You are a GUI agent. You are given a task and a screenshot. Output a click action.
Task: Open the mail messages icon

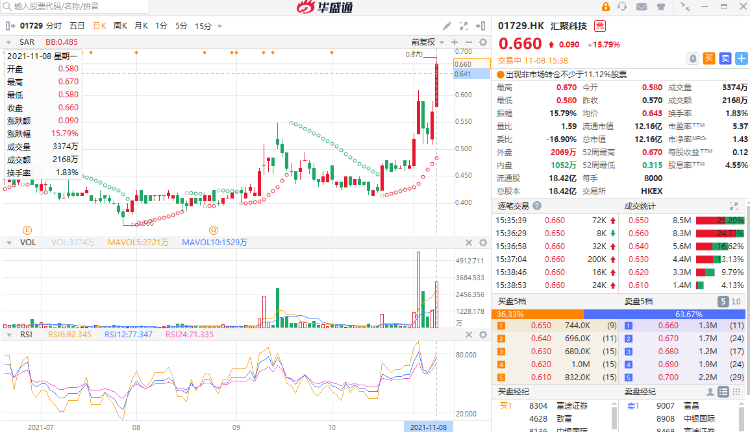click(641, 7)
